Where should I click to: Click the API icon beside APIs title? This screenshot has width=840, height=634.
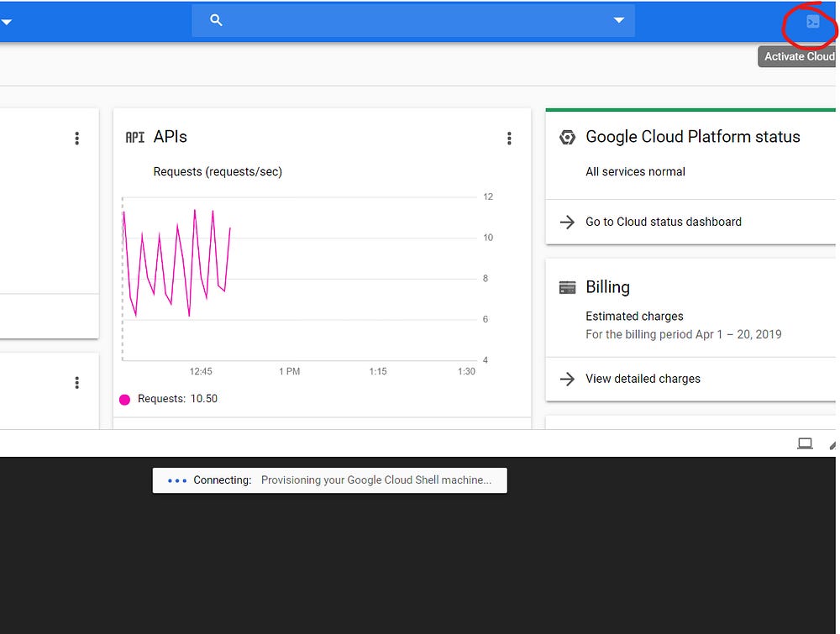(x=134, y=138)
